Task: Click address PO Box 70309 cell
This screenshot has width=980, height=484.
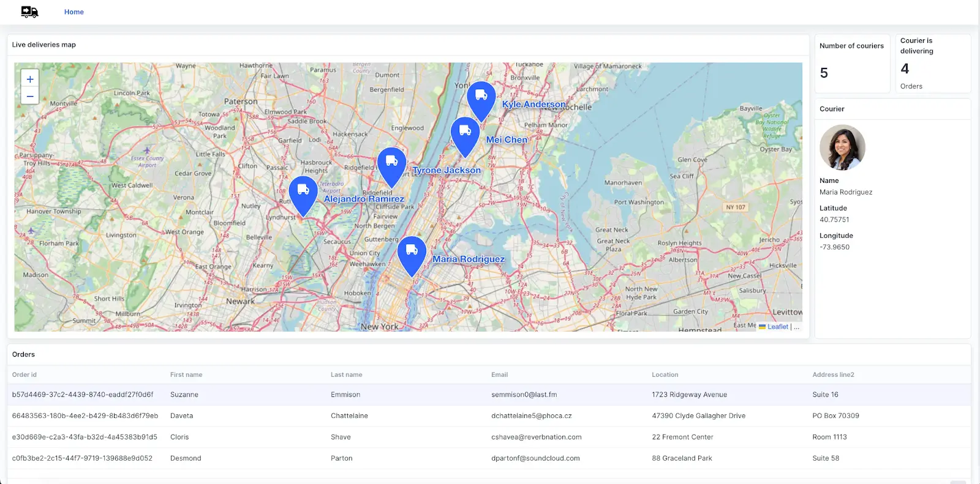Action: [x=836, y=415]
